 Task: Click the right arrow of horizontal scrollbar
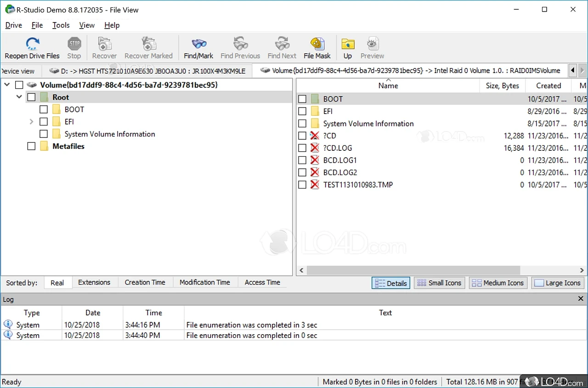(582, 270)
